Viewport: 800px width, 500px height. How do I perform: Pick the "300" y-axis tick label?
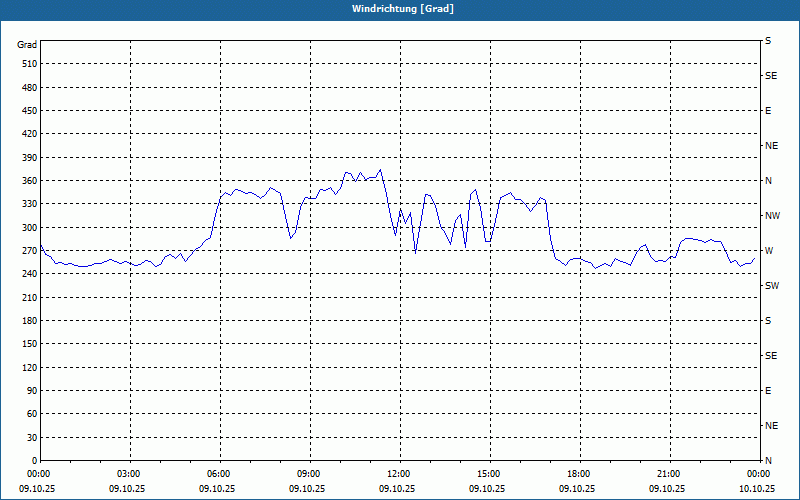click(30, 228)
